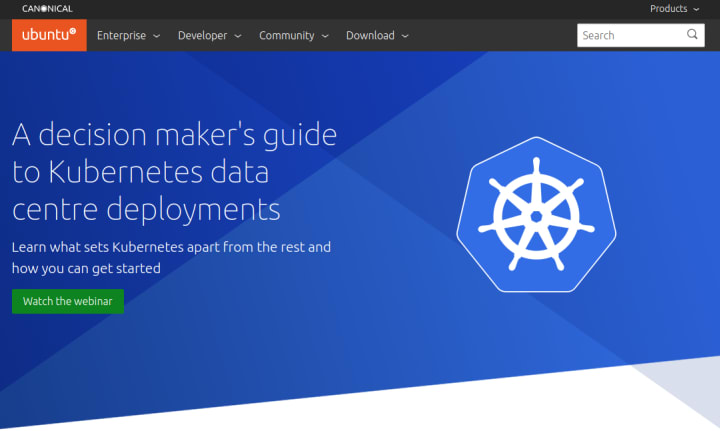Click the chevron next to Developer
Viewport: 720px width, 431px height.
(x=238, y=36)
